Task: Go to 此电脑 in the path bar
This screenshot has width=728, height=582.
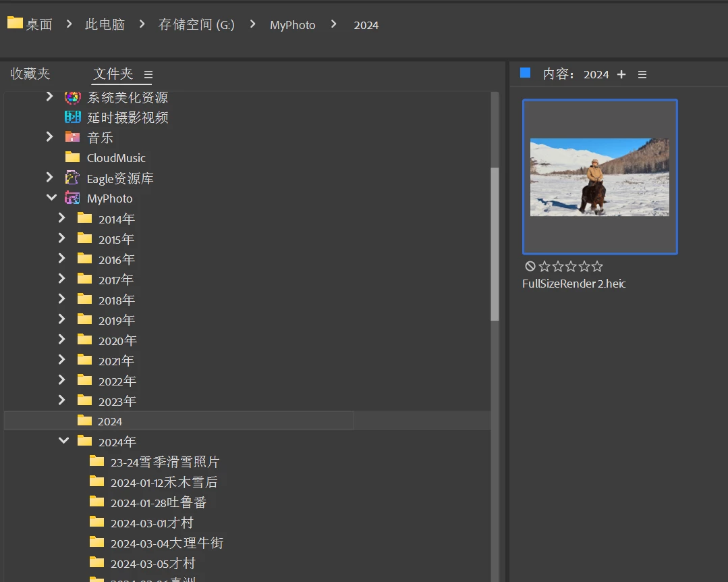Action: point(105,24)
